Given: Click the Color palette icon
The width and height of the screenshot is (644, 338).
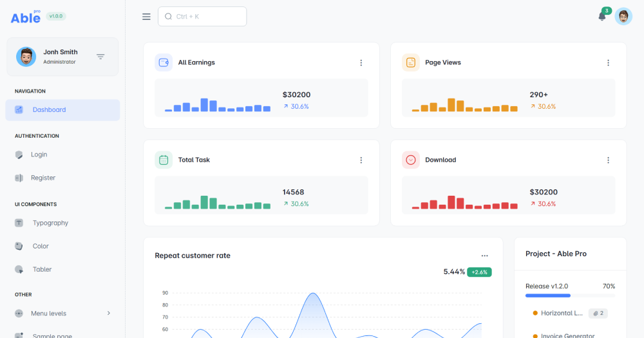Looking at the screenshot, I should coord(19,246).
